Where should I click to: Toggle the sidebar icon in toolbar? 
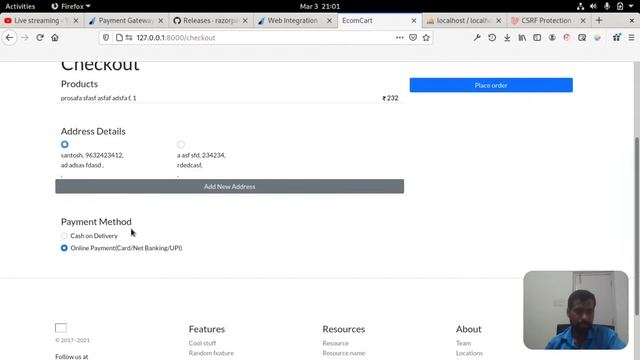point(537,38)
